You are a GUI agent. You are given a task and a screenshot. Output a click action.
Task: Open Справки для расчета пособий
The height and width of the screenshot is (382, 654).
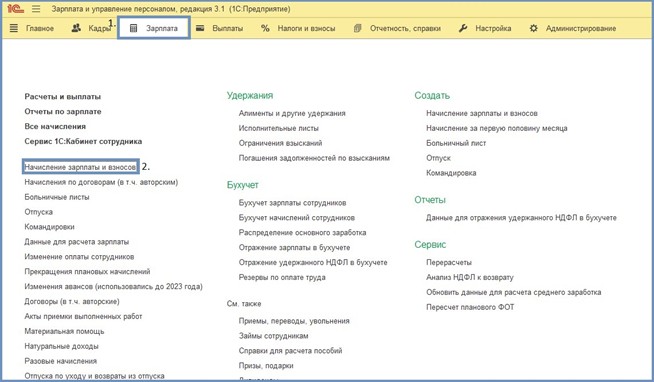coord(290,351)
